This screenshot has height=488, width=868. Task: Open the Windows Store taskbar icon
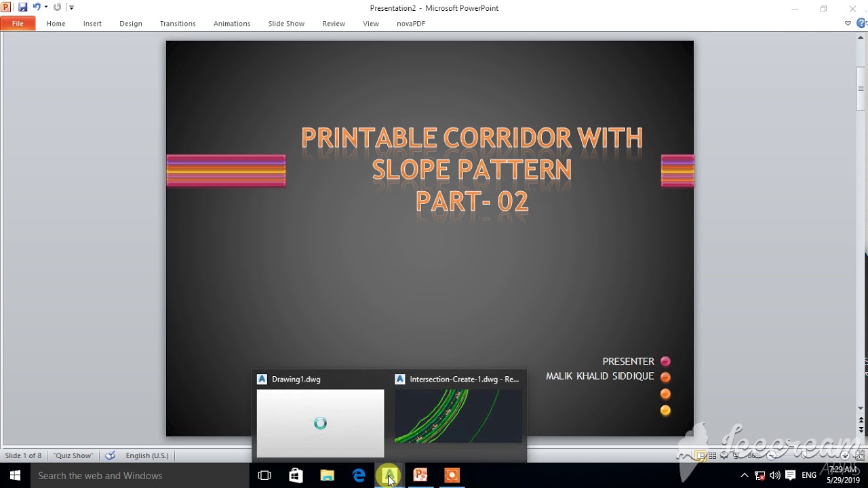pos(296,476)
